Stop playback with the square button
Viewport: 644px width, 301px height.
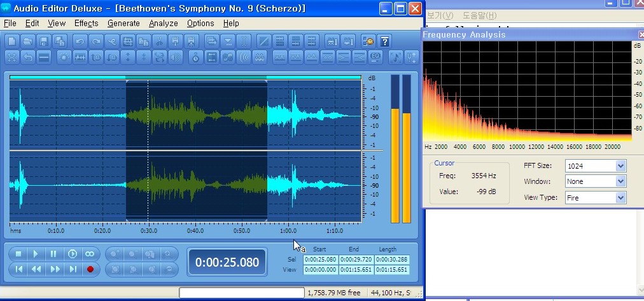tap(18, 254)
